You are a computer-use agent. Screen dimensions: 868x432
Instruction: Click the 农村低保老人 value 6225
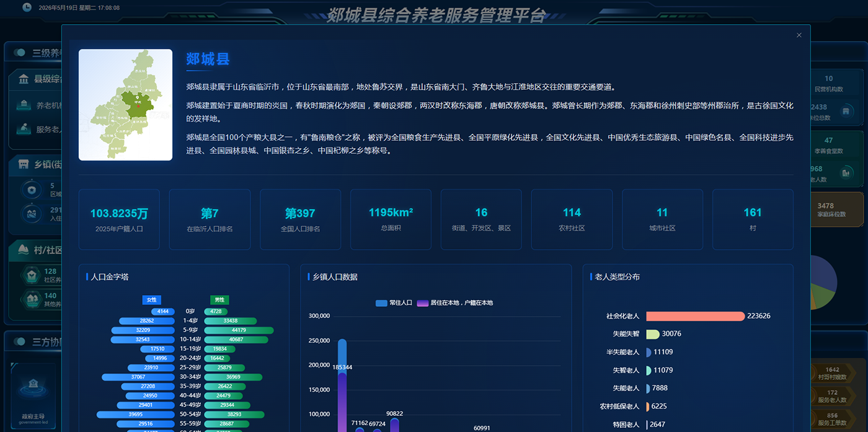660,406
